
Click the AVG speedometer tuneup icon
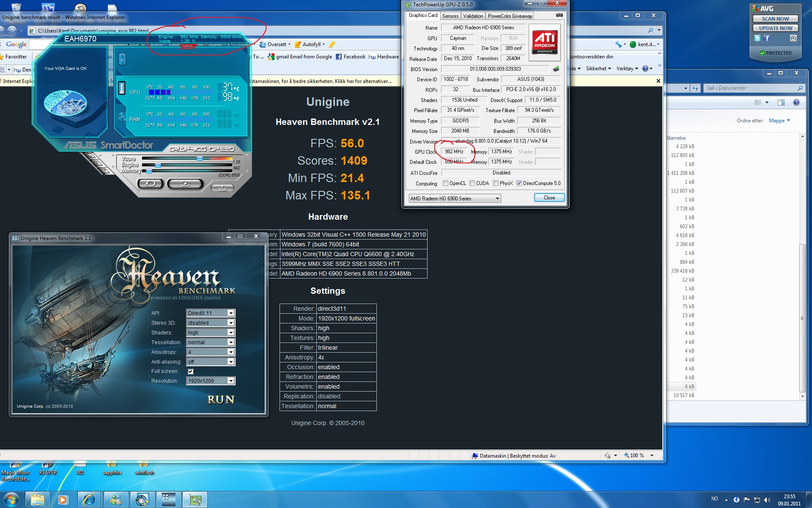pos(793,38)
